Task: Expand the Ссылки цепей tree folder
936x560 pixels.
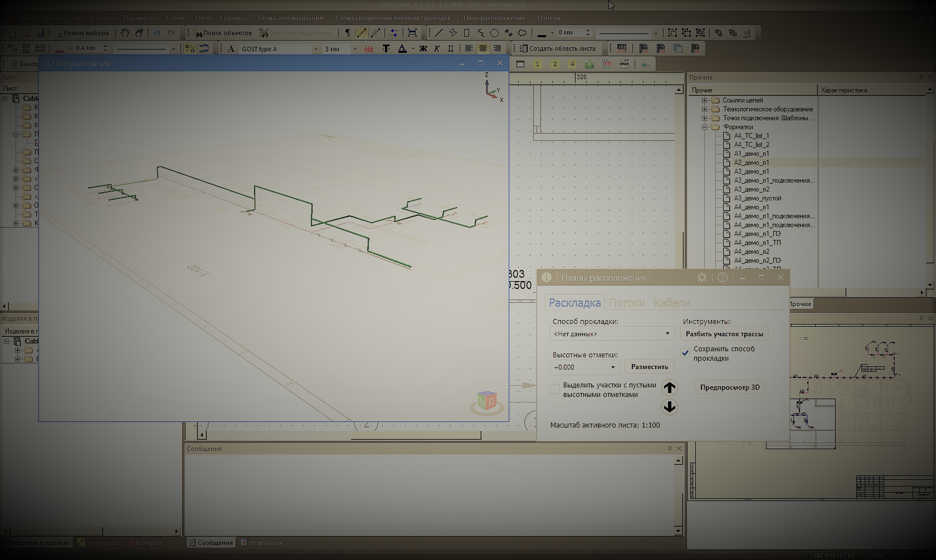Action: 704,100
